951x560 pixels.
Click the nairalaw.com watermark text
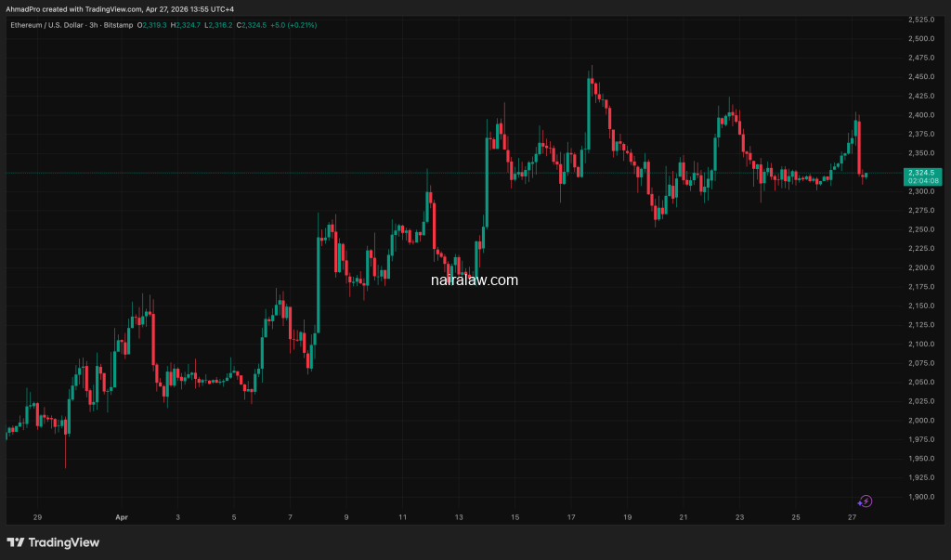pyautogui.click(x=475, y=280)
